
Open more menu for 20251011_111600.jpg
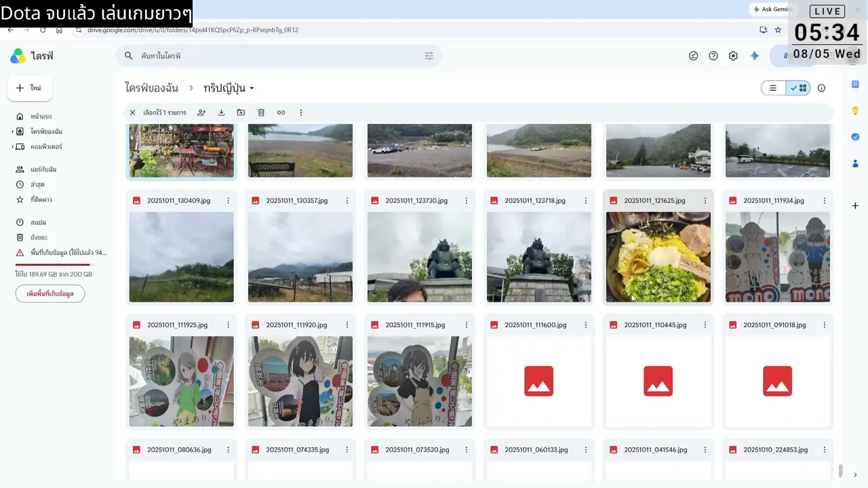tap(586, 325)
